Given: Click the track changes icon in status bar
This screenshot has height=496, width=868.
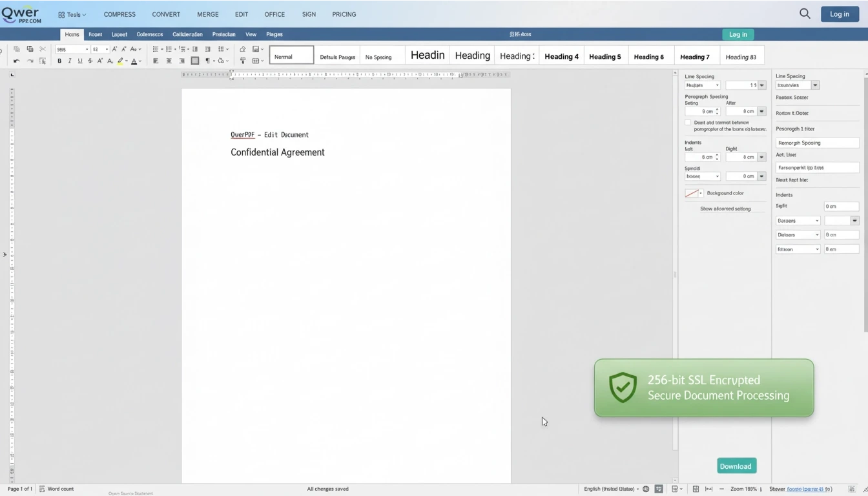Looking at the screenshot, I should click(659, 489).
